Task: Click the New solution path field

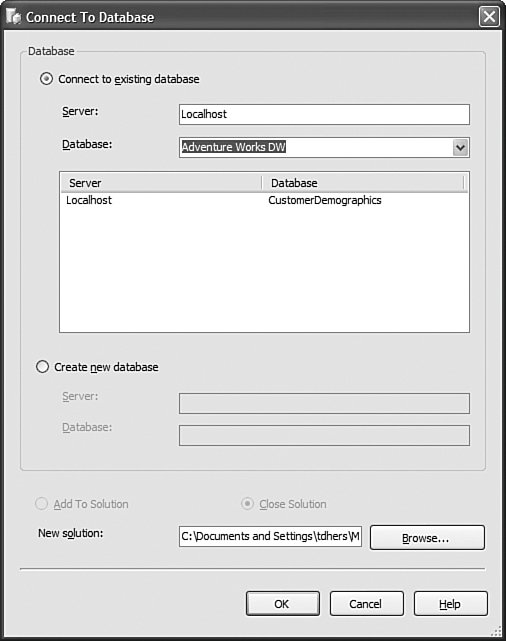Action: click(x=270, y=536)
